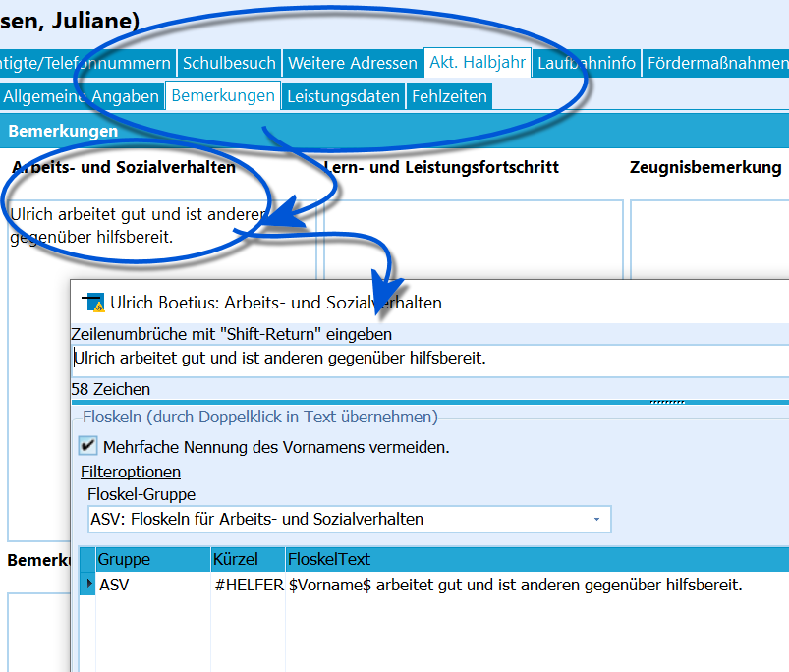789x672 pixels.
Task: Switch to Weitere Adressen tab
Action: click(352, 63)
